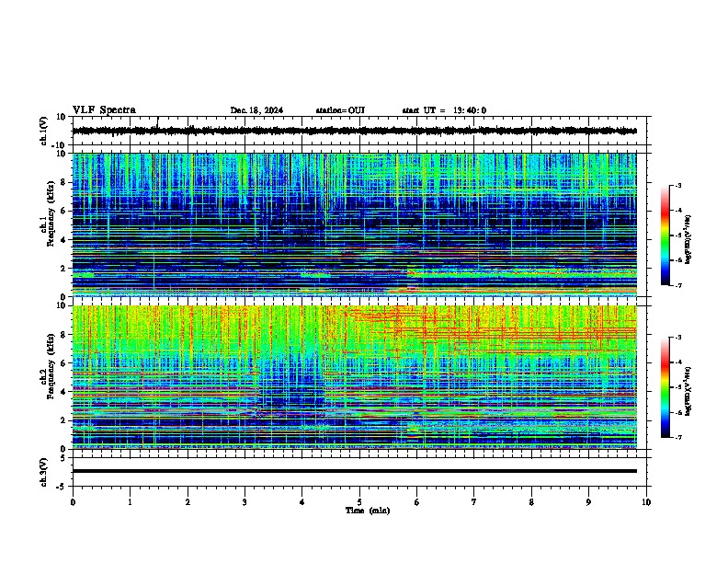Click tick 10 on the Time axis

tap(646, 502)
